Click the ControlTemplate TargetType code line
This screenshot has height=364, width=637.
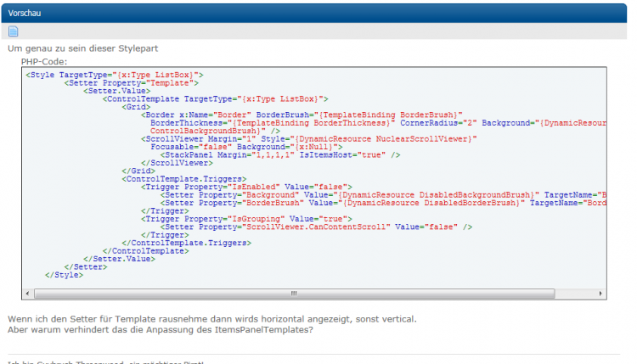216,99
